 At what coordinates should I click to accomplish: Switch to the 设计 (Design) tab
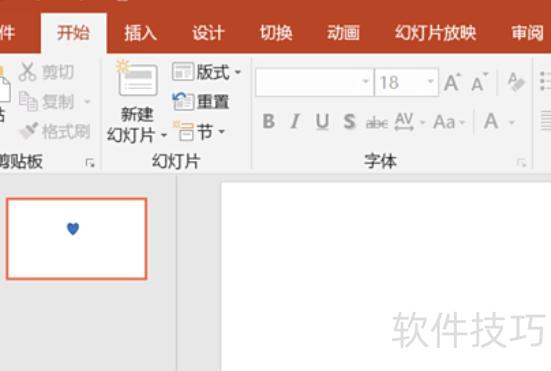(208, 33)
